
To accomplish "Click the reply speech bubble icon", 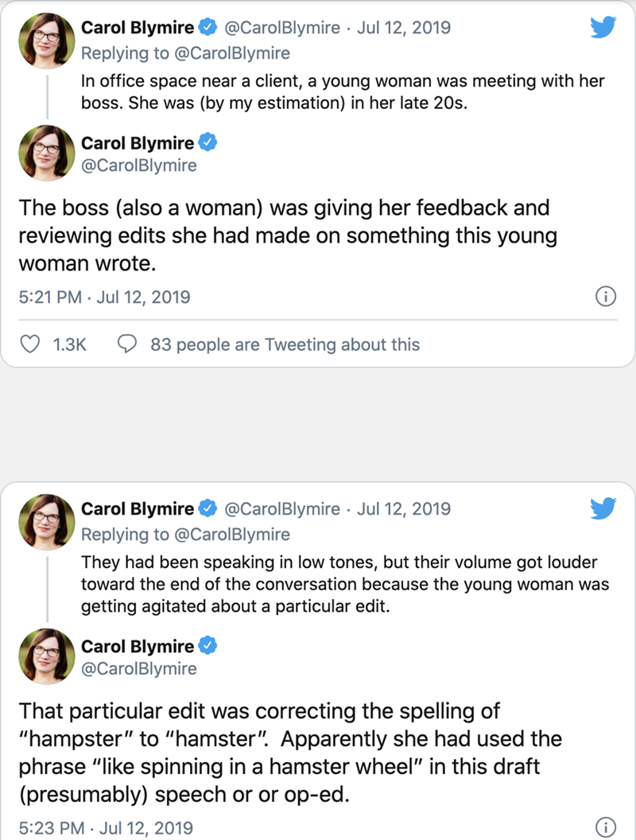I will pos(126,344).
